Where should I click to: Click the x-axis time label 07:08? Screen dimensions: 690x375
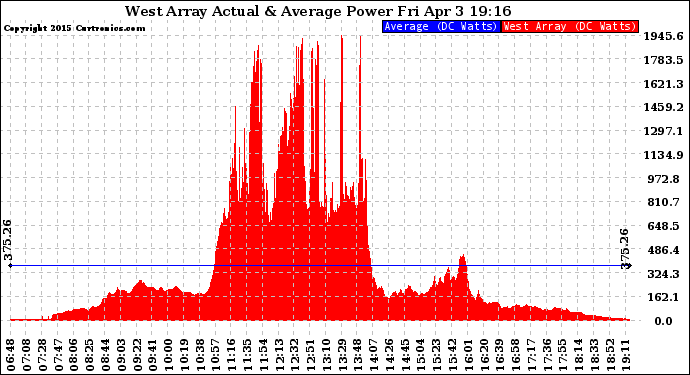coord(26,355)
